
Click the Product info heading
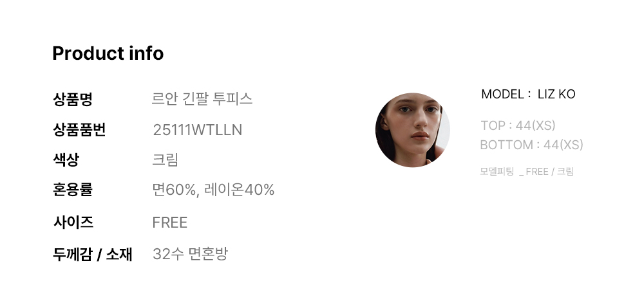point(108,53)
